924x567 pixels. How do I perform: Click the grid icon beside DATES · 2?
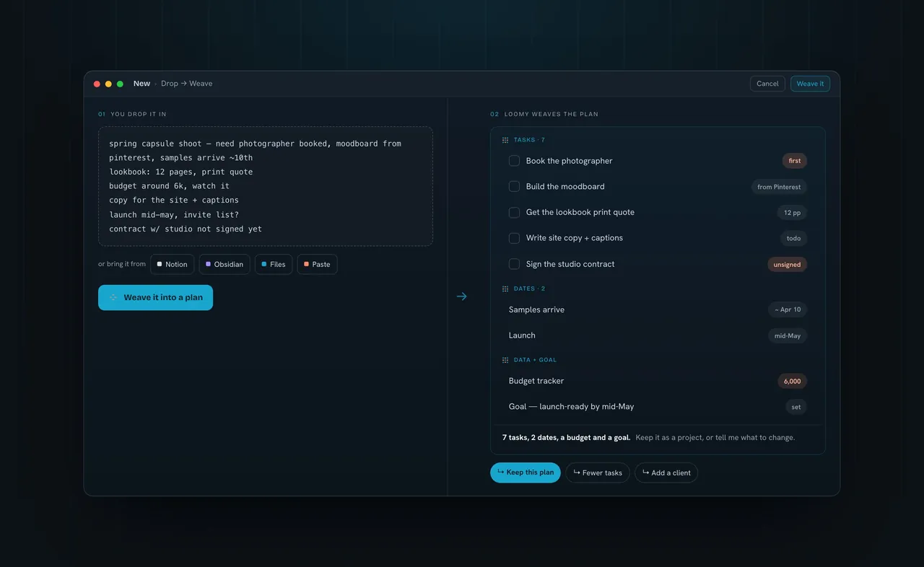tap(505, 289)
